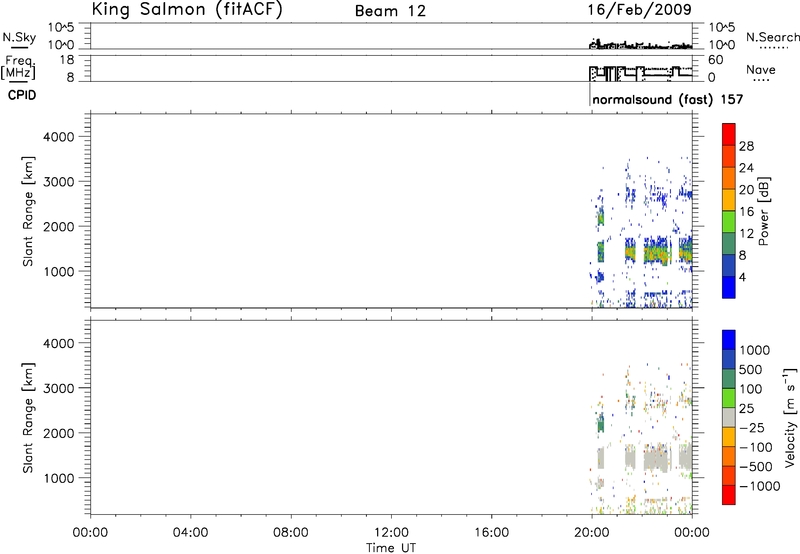Click the '−500' Velocity colorbar label
Screen dimensions: 800x554
756,466
